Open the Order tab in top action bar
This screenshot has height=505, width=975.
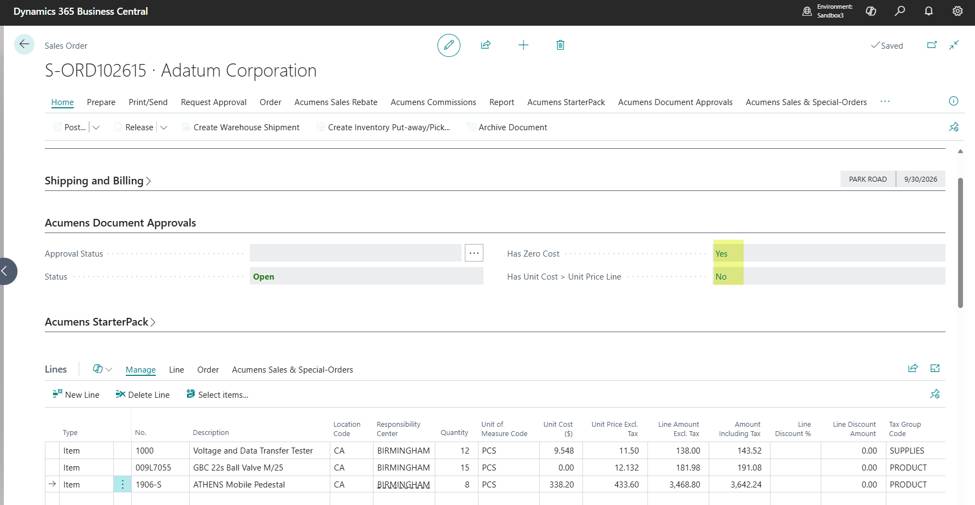(270, 102)
